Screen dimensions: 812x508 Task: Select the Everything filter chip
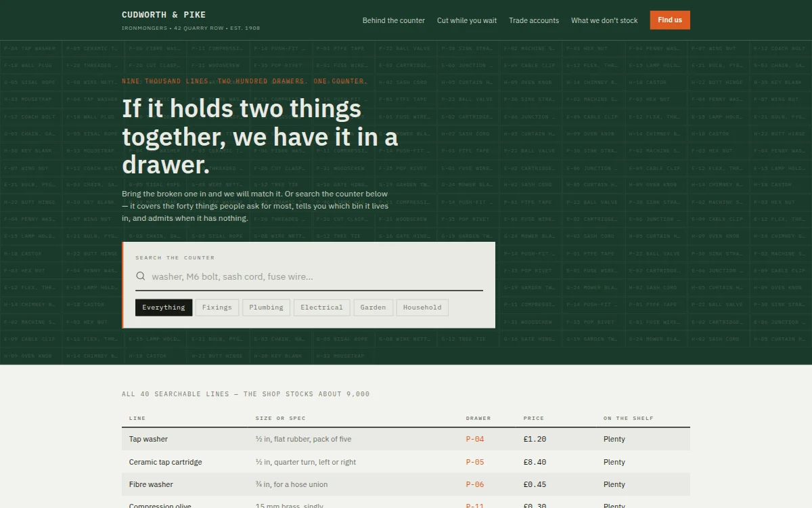click(x=164, y=308)
